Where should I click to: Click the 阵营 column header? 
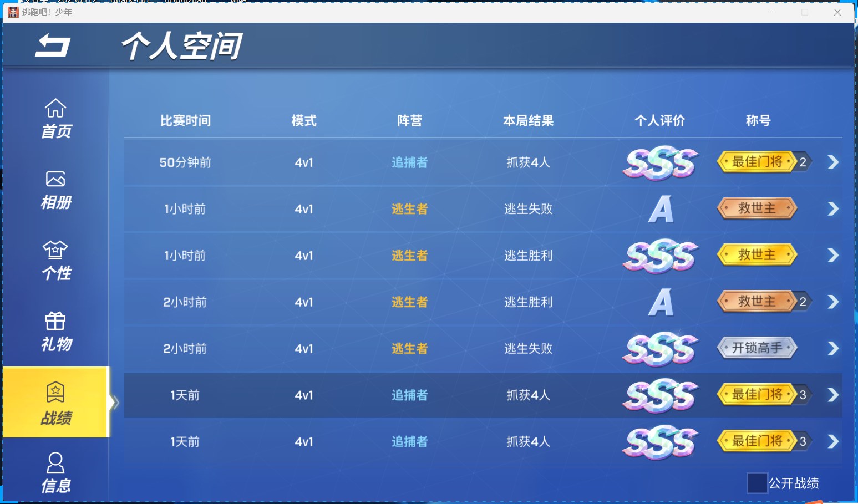click(x=410, y=121)
